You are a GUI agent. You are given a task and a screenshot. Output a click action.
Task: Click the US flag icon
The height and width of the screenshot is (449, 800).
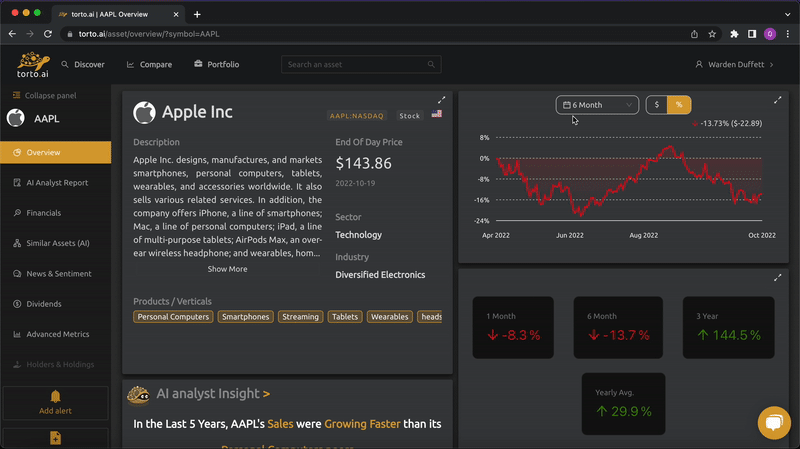pos(437,114)
